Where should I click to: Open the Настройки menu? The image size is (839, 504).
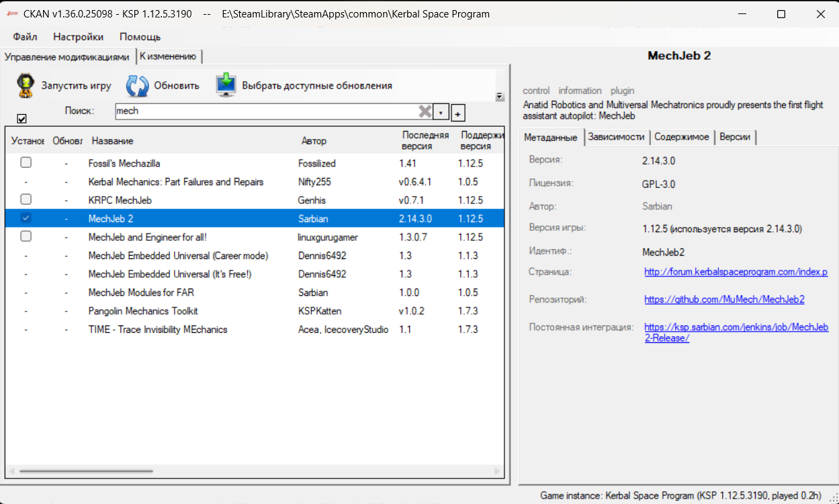tap(79, 37)
